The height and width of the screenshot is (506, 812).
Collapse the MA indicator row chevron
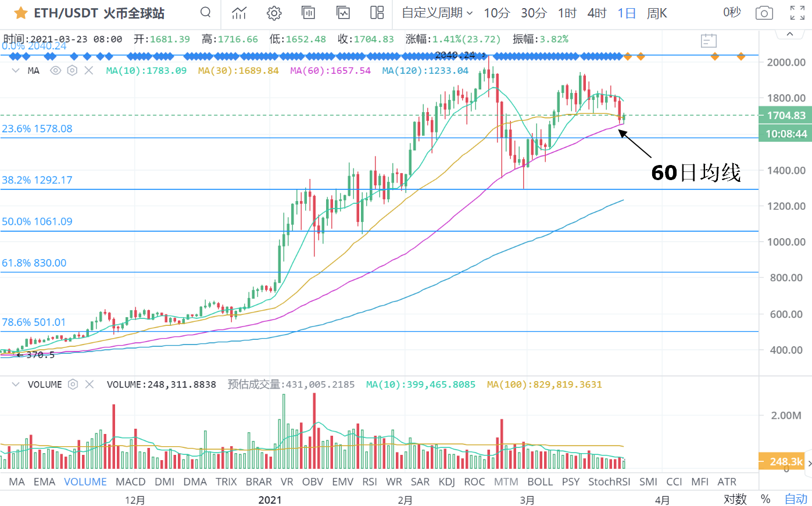(x=15, y=70)
